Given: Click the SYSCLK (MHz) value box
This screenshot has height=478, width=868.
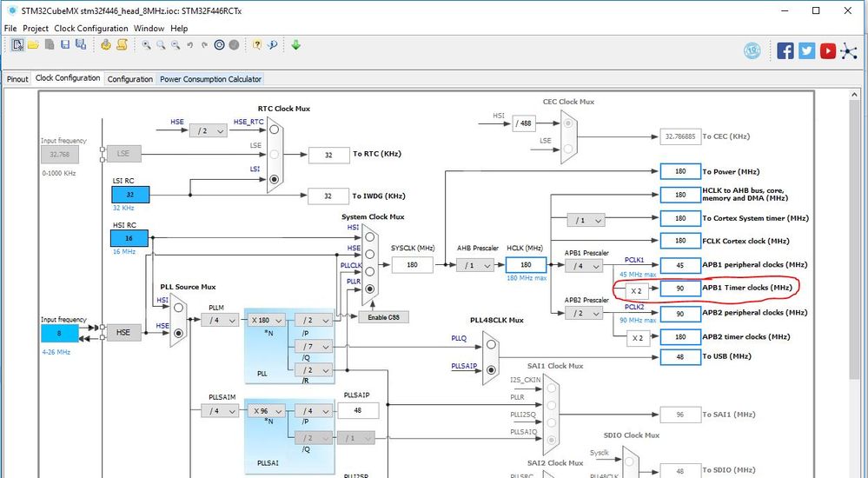Looking at the screenshot, I should click(413, 265).
